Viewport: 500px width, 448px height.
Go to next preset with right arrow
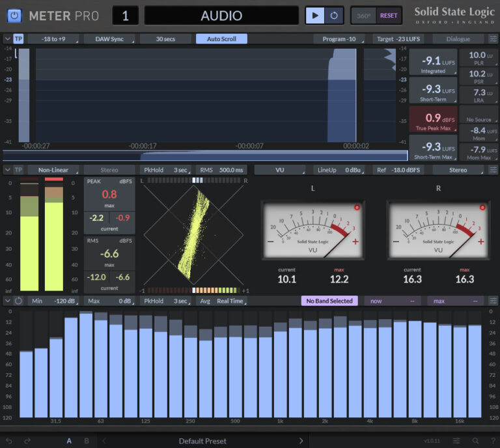[x=301, y=441]
